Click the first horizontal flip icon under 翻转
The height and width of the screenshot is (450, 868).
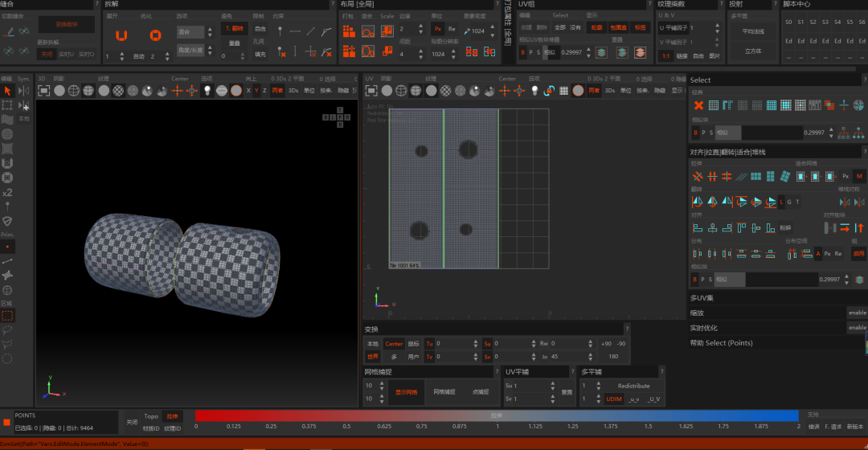click(x=698, y=202)
